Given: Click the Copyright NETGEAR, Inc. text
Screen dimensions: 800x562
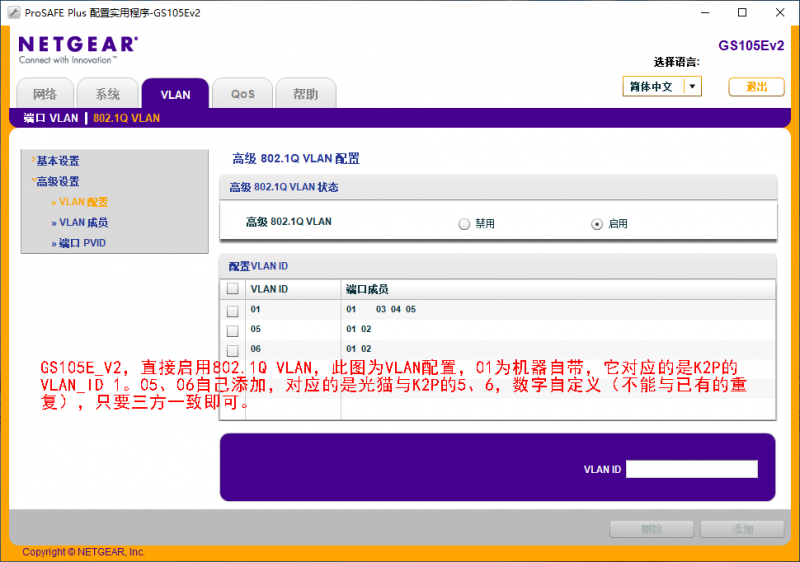Looking at the screenshot, I should click(84, 552).
